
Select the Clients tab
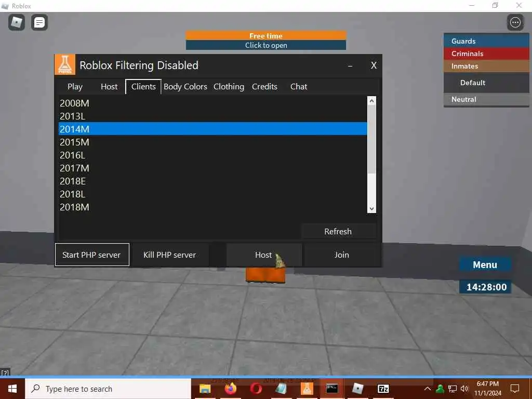[x=143, y=87]
